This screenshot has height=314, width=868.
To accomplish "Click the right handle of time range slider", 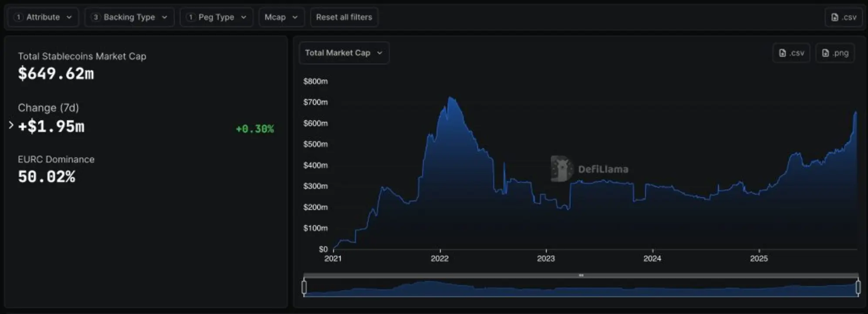I will (858, 287).
